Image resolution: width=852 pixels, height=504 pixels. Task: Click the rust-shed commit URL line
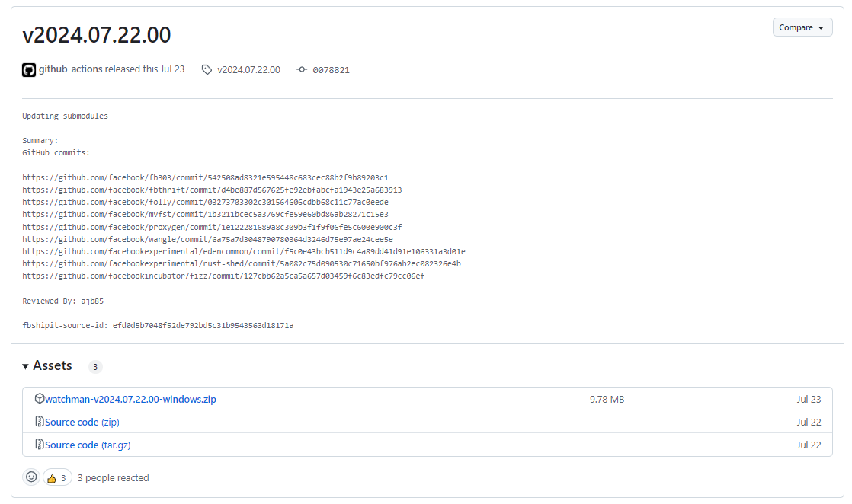[x=242, y=264]
